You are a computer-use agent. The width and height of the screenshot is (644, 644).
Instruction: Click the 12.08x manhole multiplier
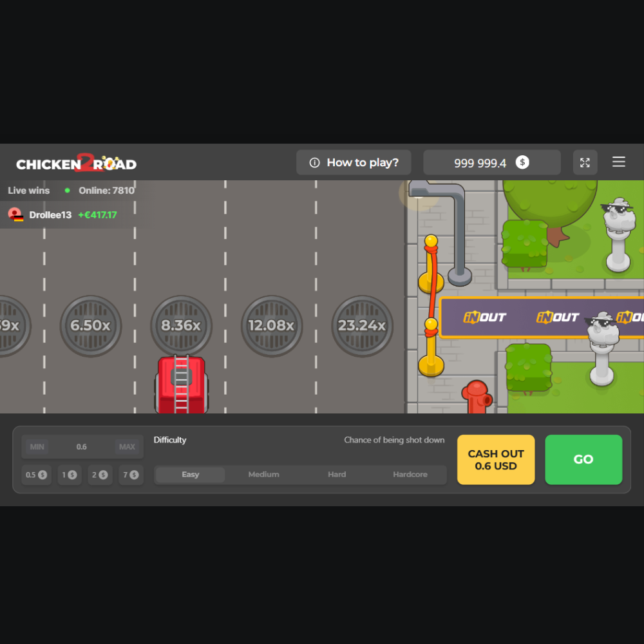(x=271, y=326)
